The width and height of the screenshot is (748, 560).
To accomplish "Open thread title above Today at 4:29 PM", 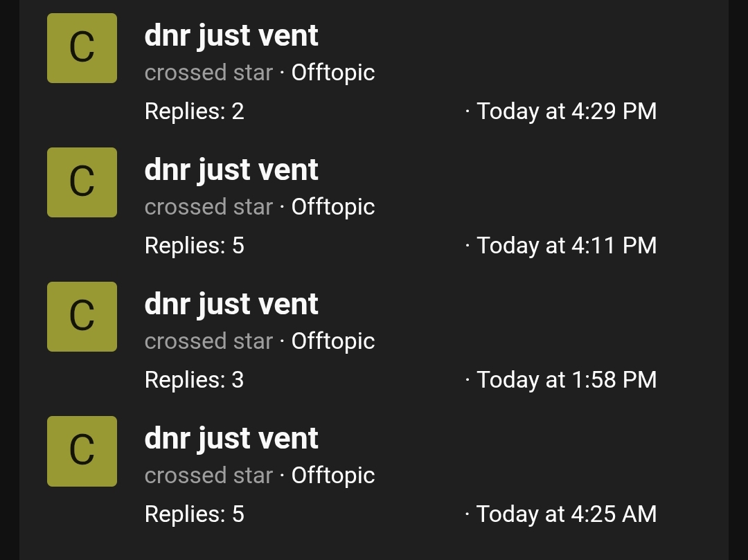I will point(231,36).
